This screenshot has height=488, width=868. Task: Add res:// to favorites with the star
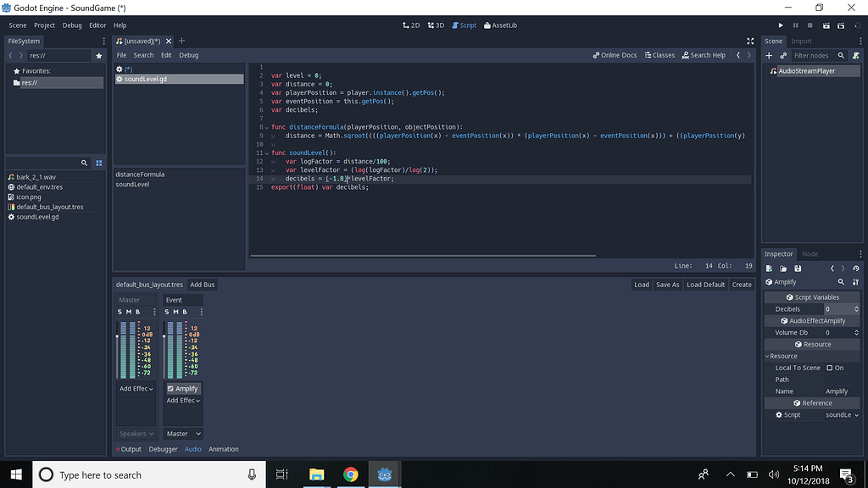pyautogui.click(x=99, y=55)
